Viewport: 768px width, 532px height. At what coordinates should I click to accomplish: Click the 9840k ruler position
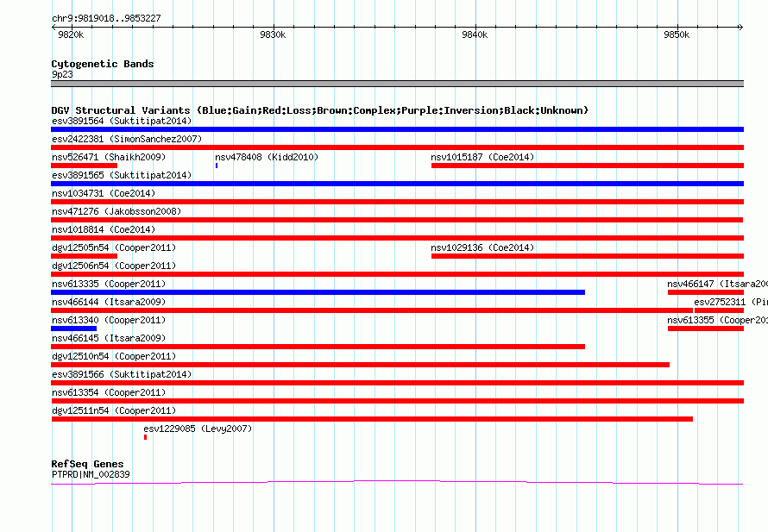point(475,34)
